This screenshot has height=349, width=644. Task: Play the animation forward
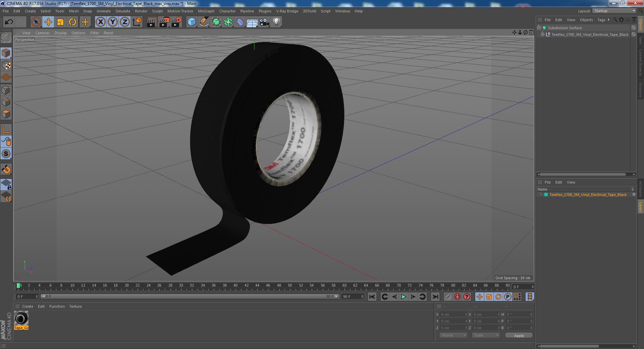pos(403,297)
